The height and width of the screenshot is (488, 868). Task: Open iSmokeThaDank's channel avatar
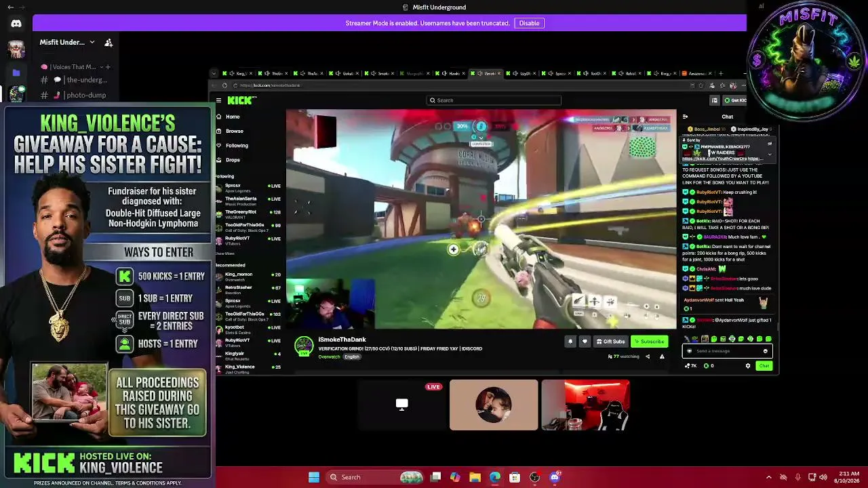[x=304, y=346]
